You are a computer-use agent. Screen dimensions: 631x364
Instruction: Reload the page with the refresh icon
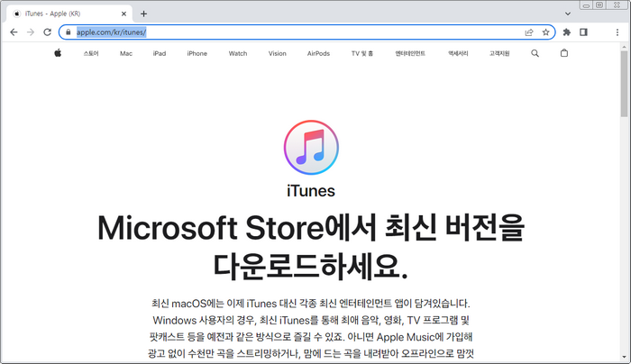click(x=48, y=32)
